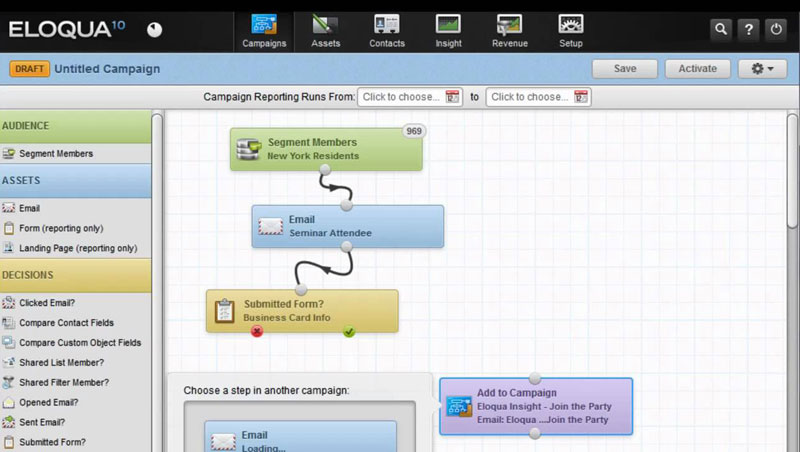Click bottom connector of Add to Campaign node
Screen dimensions: 800x452
coord(535,434)
